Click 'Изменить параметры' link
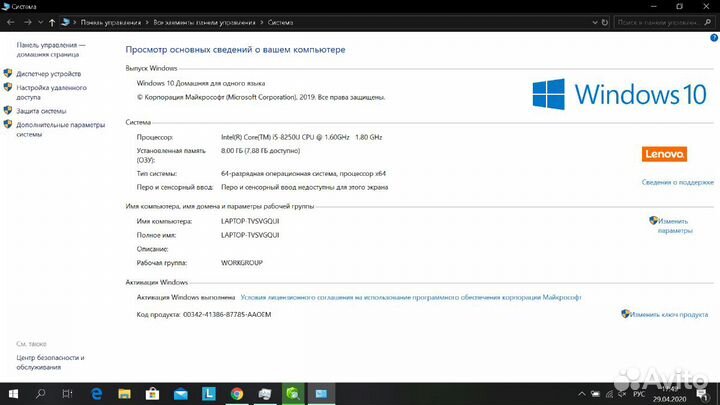This screenshot has width=720, height=405. pos(675,226)
